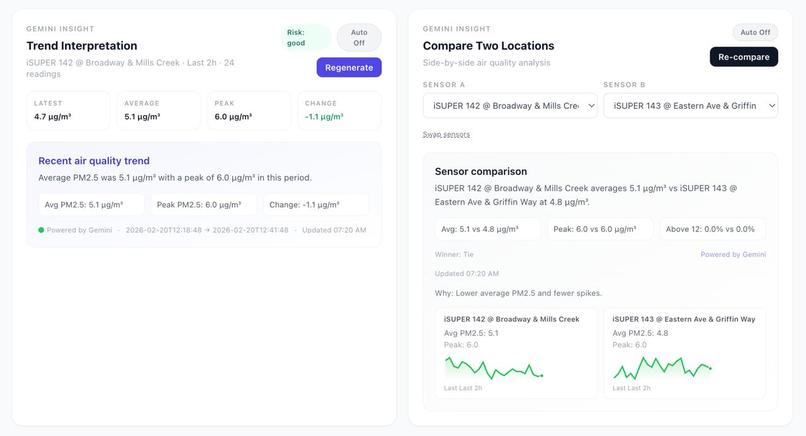Select the Peak 6.0 µg/m³ stat tile

point(249,111)
